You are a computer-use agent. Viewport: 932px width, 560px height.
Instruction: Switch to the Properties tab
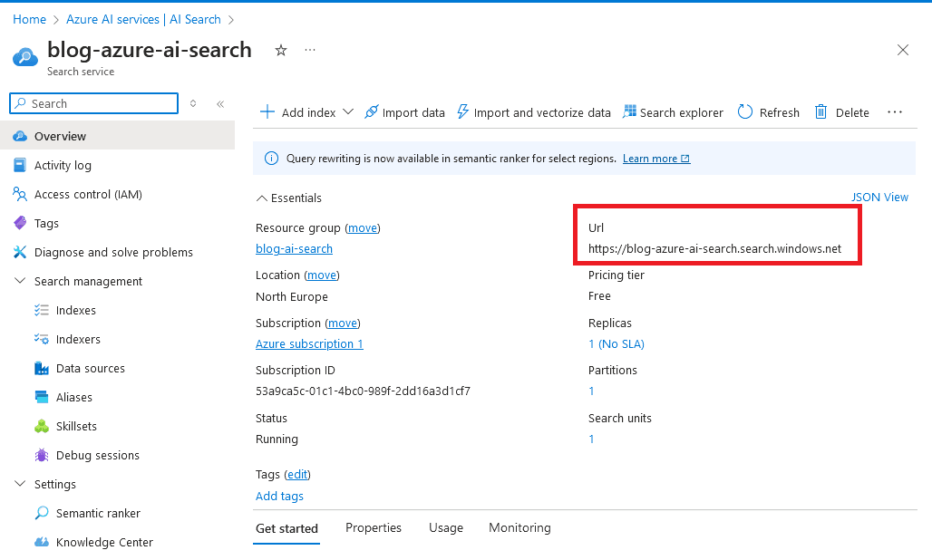pos(374,528)
